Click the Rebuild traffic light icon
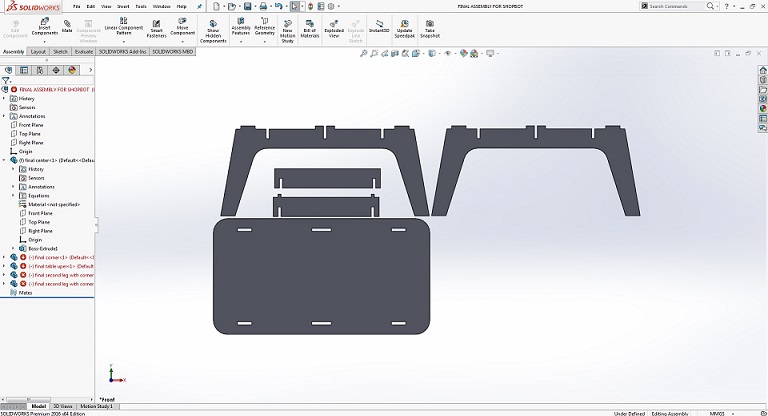Image resolution: width=768 pixels, height=416 pixels. point(311,6)
